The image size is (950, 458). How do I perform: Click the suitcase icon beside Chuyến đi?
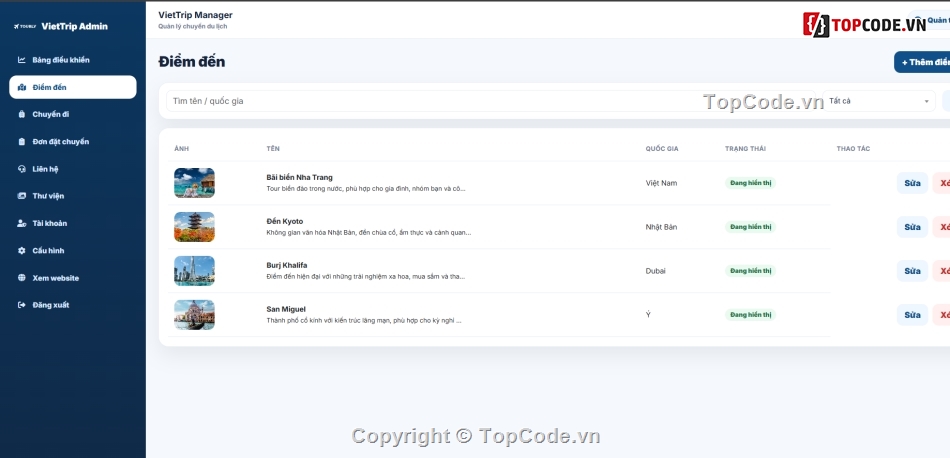(22, 114)
